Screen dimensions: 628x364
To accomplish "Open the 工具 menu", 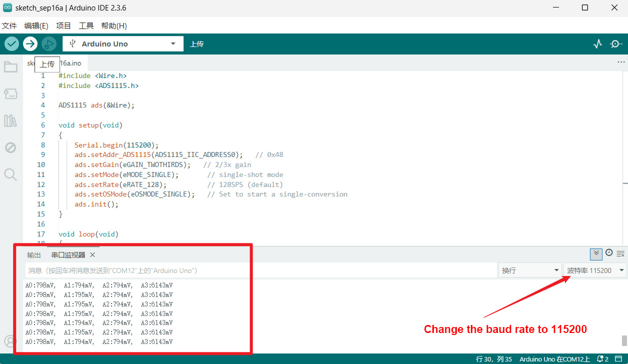I will coord(86,26).
